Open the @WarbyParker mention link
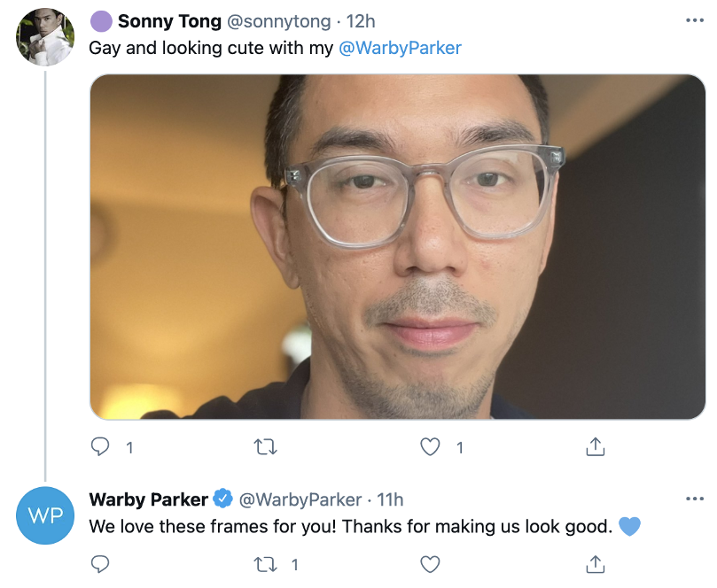 pos(401,48)
